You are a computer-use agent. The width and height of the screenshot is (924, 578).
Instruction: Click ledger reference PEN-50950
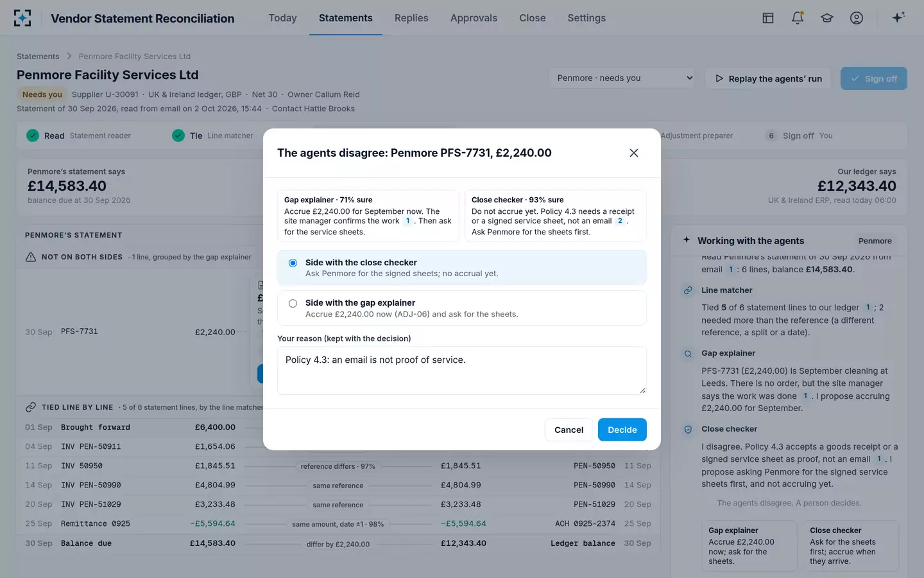(x=594, y=466)
